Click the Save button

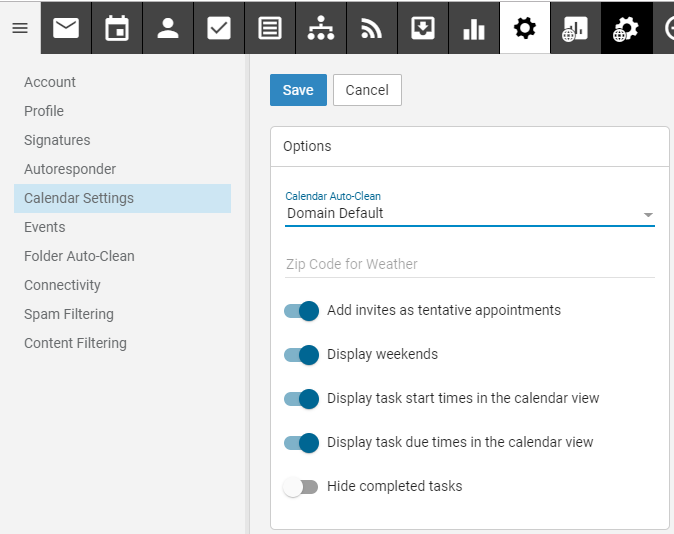point(298,90)
